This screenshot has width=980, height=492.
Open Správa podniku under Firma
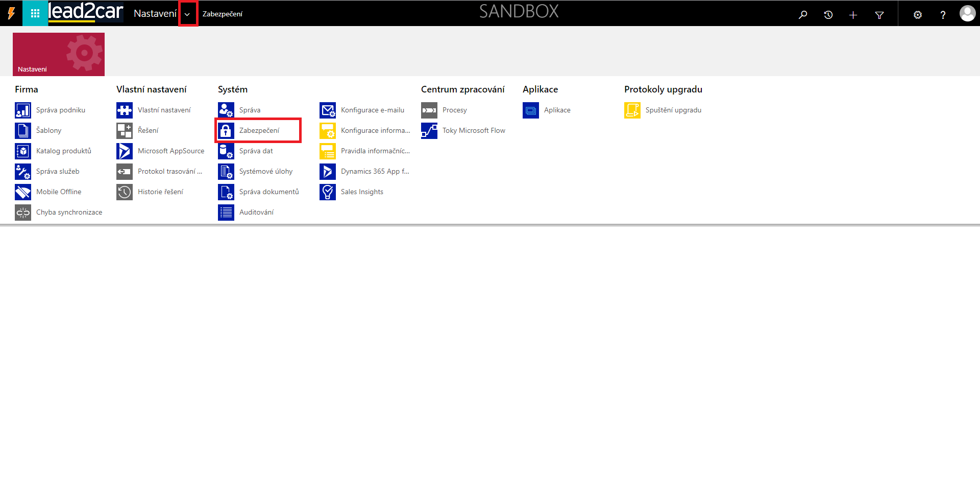60,110
